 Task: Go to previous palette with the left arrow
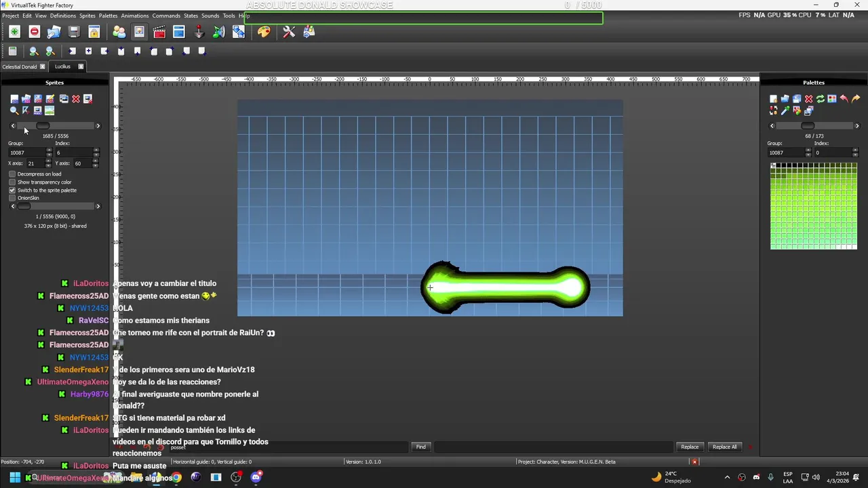(772, 126)
